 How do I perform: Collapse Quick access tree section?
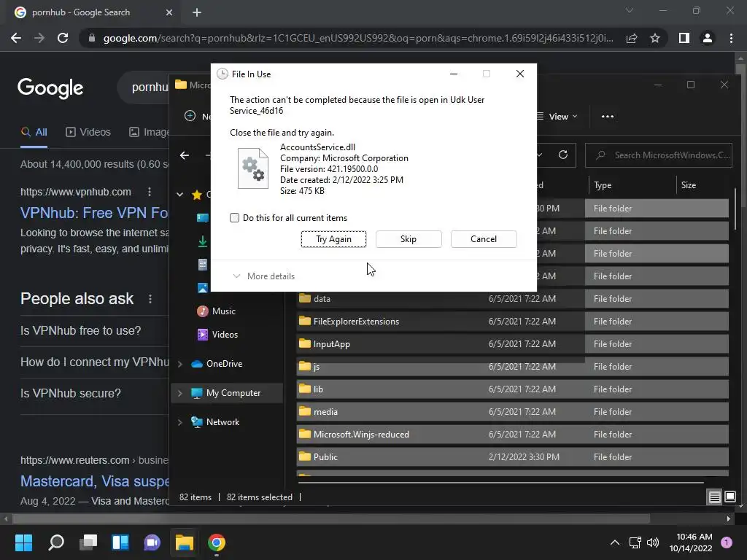179,194
